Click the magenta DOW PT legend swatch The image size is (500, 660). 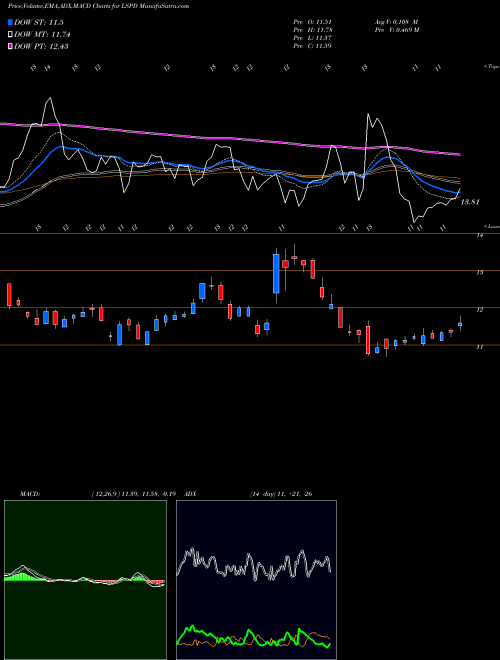point(10,46)
